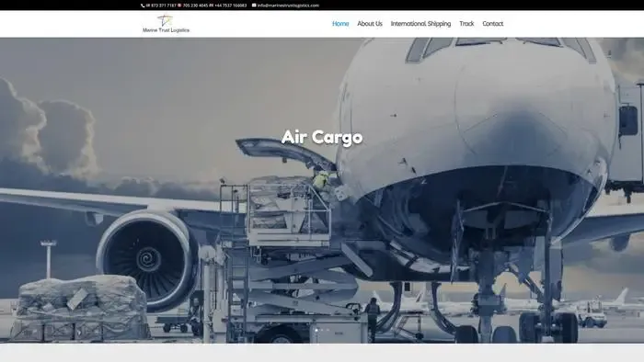Screen dimensions: 644x362
Task: Click the phone handset icon in top bar
Action: [143, 6]
